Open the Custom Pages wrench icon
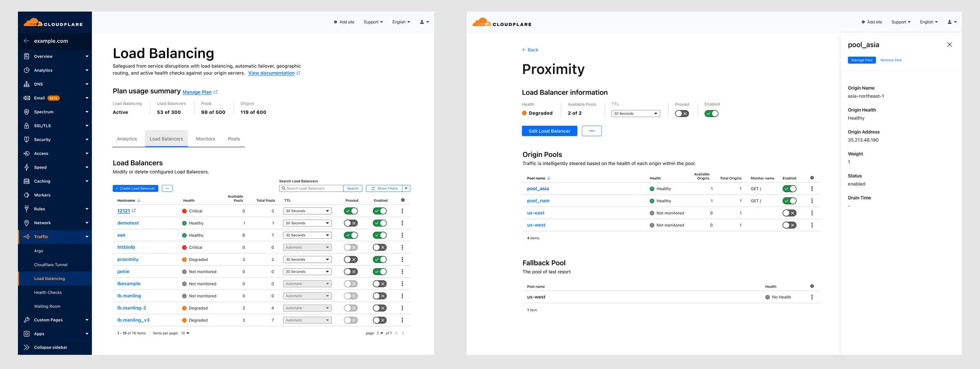Screen dimensions: 980x369 [x=27, y=320]
